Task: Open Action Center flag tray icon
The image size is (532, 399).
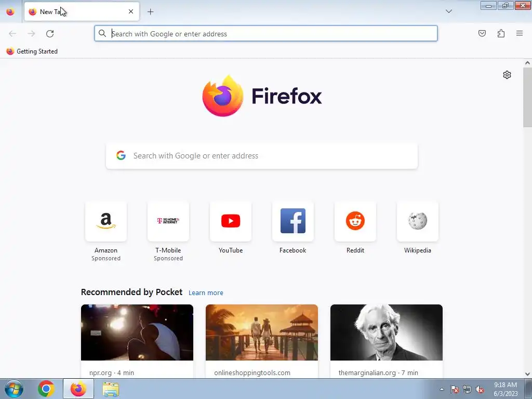Action: 455,390
